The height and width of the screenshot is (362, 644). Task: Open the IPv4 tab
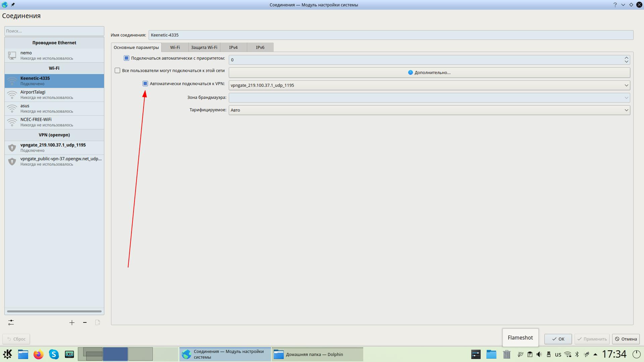coord(233,48)
